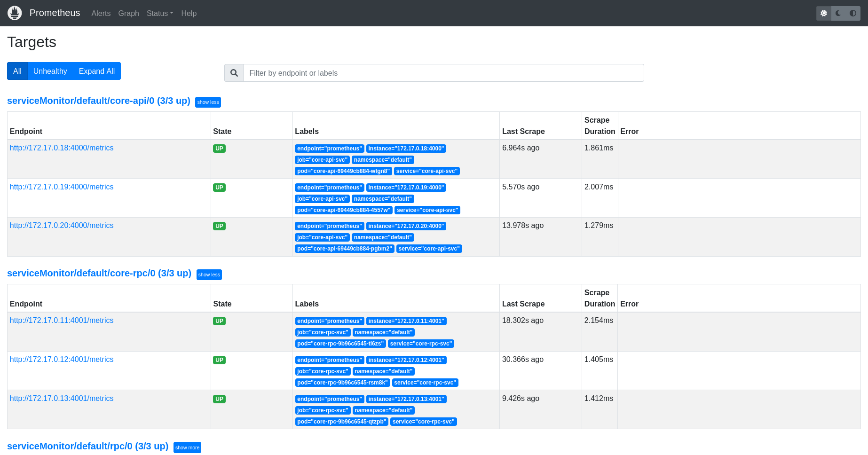Click the search magnifier icon
Viewport: 868px width, 455px height.
(234, 73)
